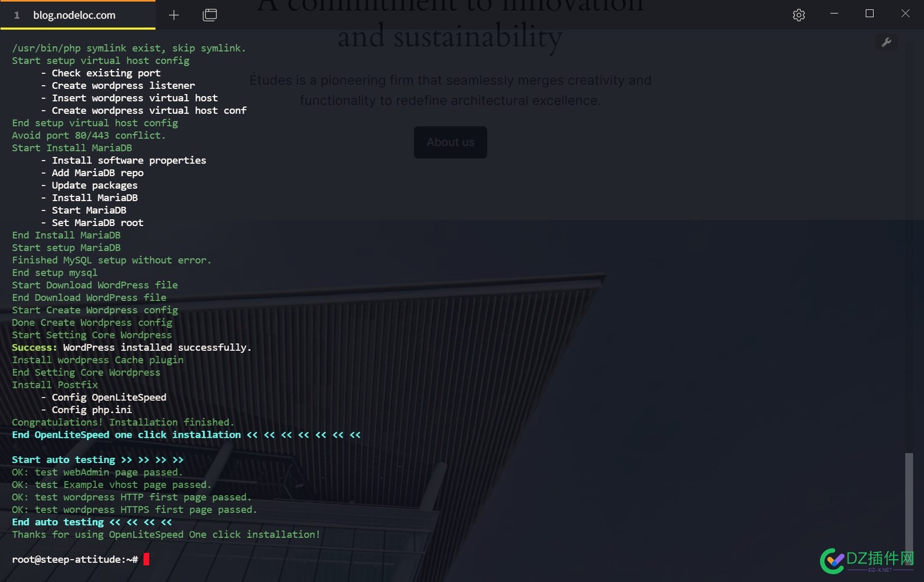Click 'Thanks for using OpenLiteSpeed One click installation!'
Viewport: 924px width, 582px height.
pos(166,535)
